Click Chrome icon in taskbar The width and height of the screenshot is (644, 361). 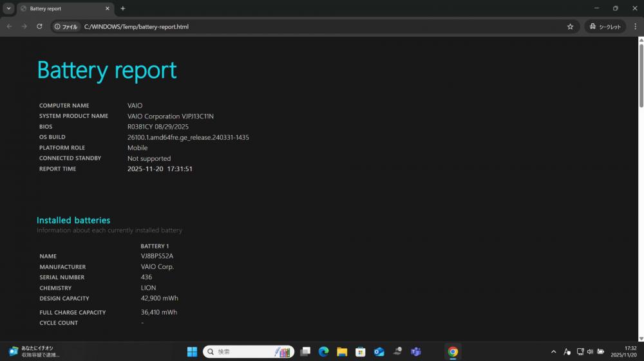coord(453,351)
